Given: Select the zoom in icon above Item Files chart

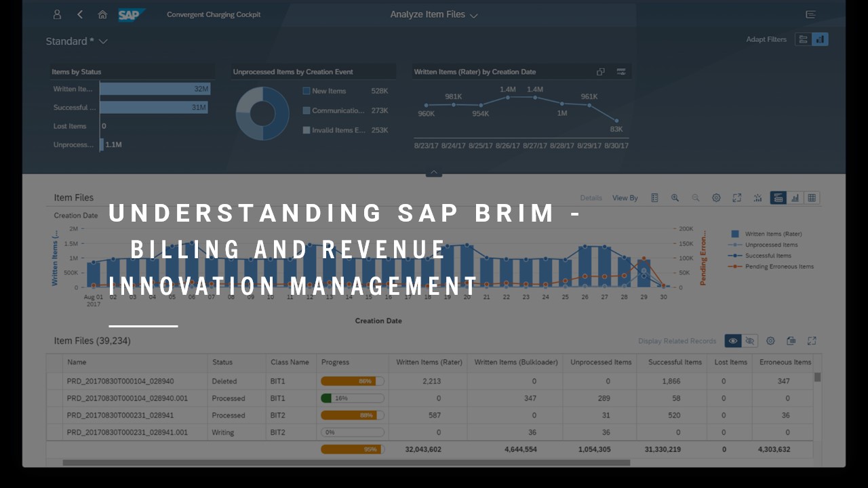Looking at the screenshot, I should (675, 198).
